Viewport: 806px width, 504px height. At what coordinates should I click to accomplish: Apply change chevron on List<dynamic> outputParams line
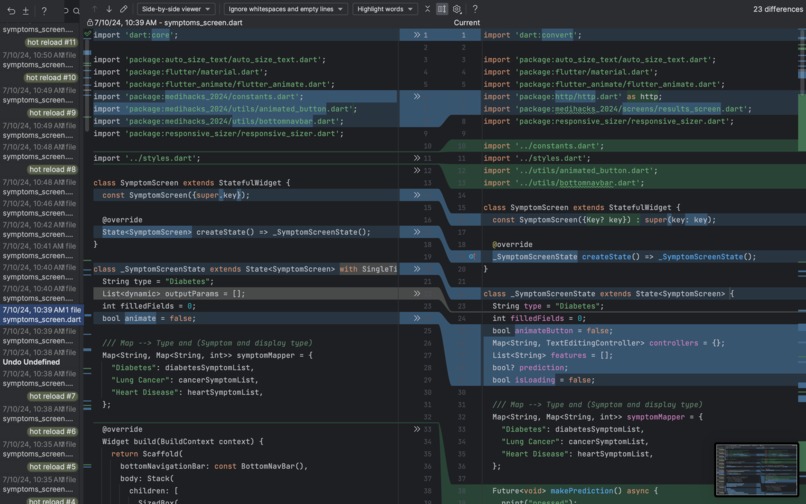click(x=417, y=294)
